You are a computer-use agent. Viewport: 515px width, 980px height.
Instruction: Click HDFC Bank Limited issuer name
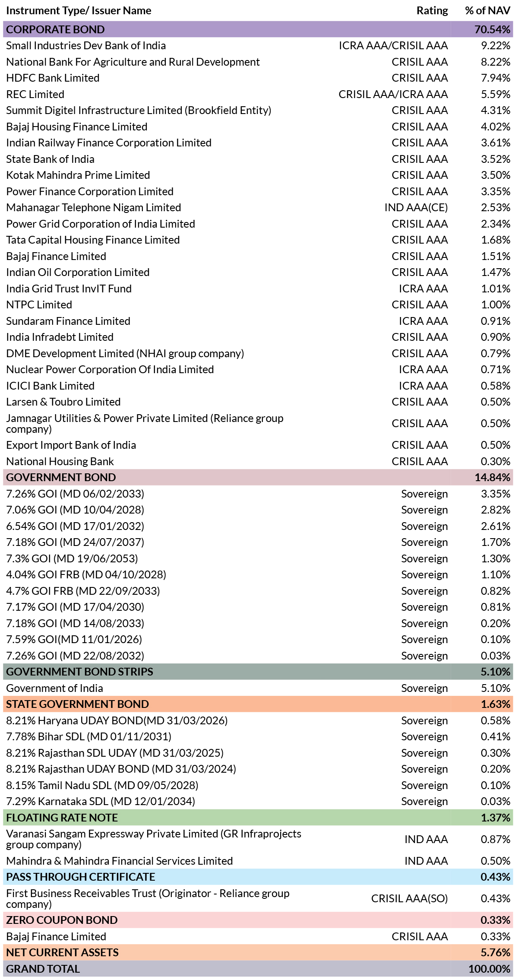[x=53, y=78]
